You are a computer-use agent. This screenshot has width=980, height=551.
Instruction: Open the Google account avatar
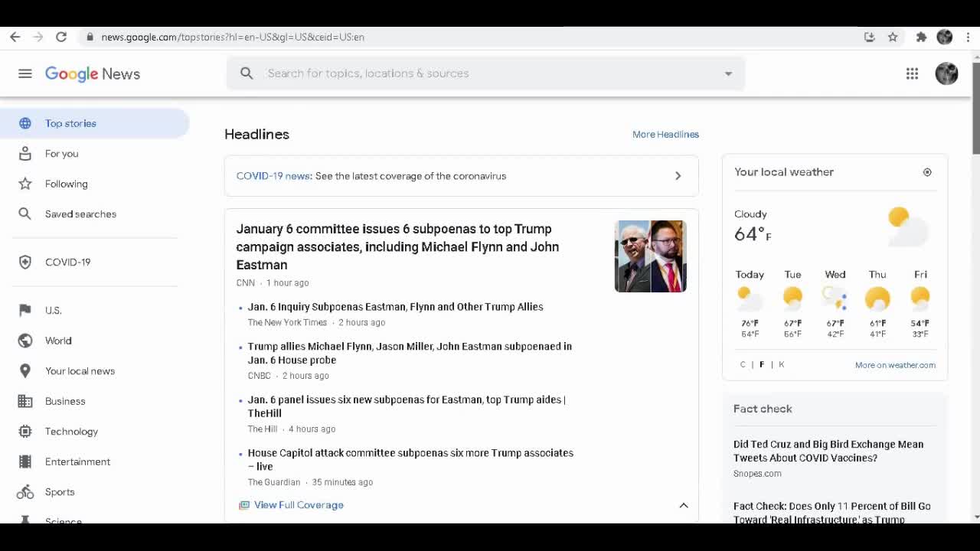(x=946, y=73)
